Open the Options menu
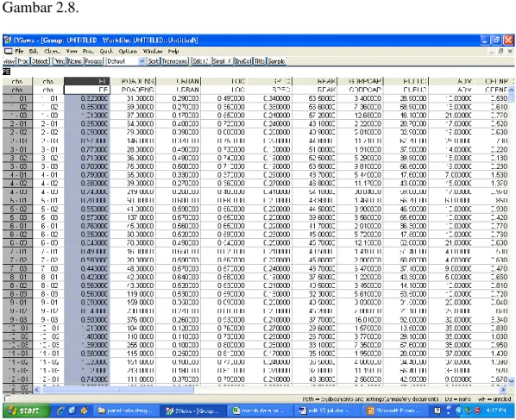This screenshot has width=516, height=420. click(x=128, y=51)
